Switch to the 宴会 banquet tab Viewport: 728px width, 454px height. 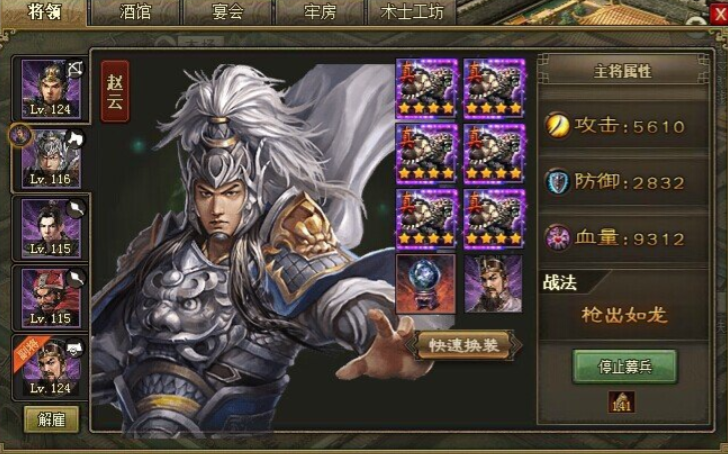[x=228, y=12]
